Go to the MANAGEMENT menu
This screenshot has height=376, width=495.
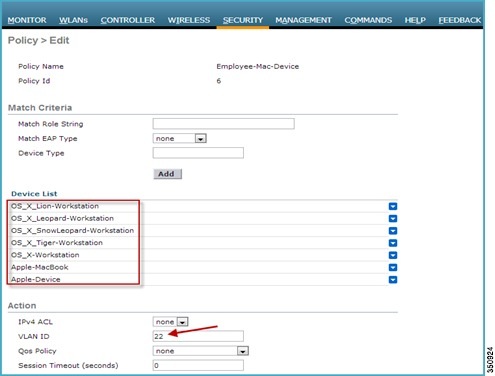(303, 20)
